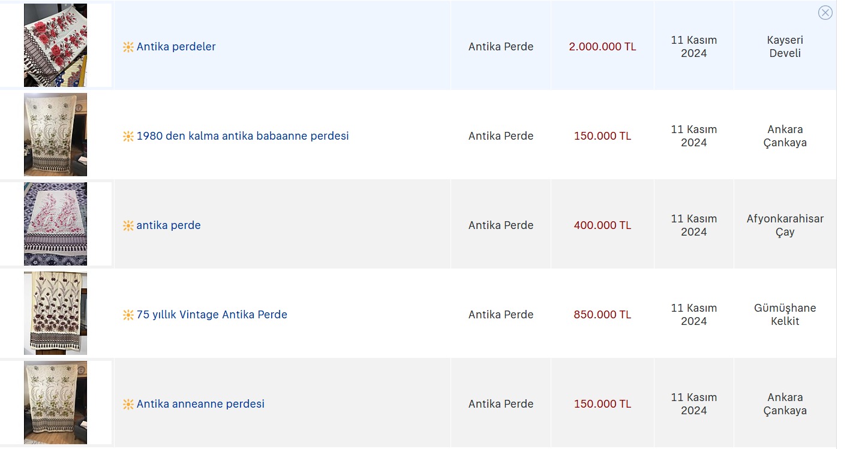Click the 2.000.000 TL price
Image resolution: width=868 pixels, height=449 pixels.
[602, 47]
